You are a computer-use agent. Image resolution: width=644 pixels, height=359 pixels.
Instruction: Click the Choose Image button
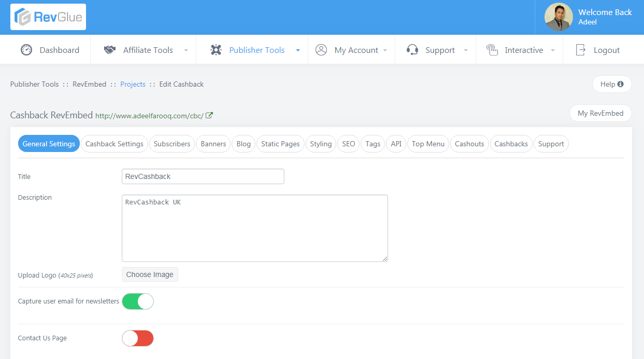click(x=150, y=274)
